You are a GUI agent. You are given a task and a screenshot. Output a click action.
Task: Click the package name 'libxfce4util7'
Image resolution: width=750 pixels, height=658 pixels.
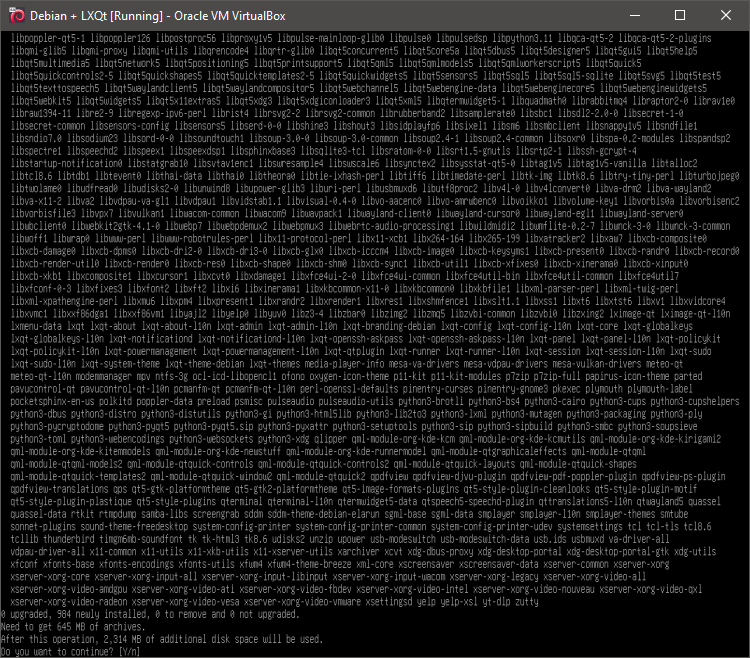point(648,276)
